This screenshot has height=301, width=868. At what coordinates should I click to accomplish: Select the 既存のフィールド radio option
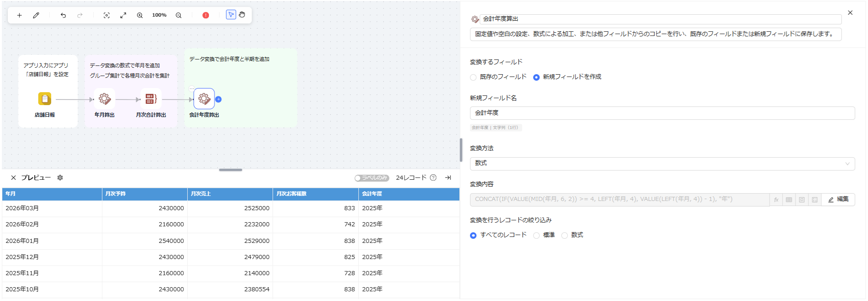click(x=473, y=77)
